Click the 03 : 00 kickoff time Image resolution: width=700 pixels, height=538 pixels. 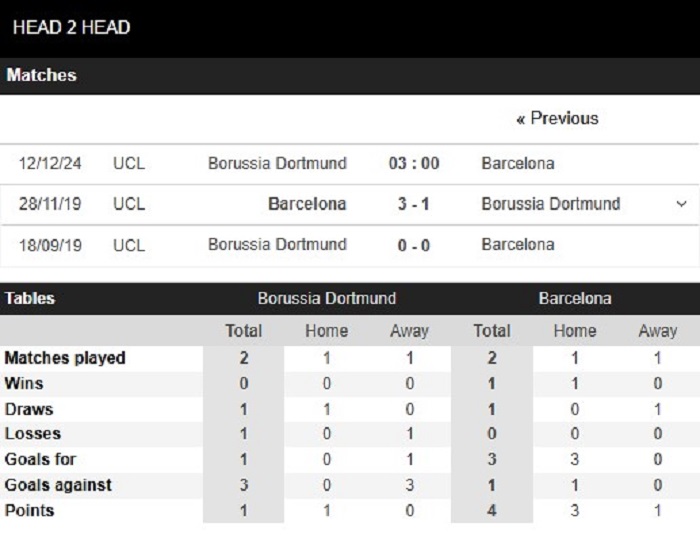tap(414, 163)
